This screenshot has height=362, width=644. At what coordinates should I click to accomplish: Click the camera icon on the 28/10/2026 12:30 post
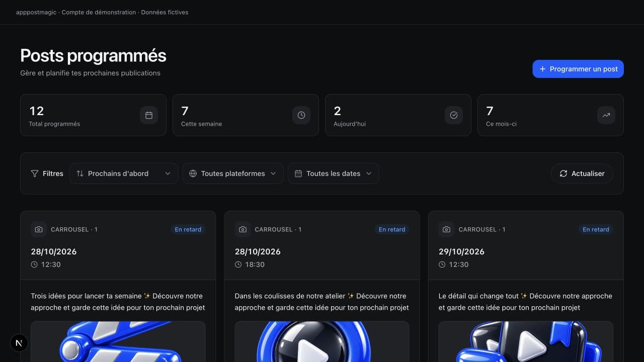tap(39, 229)
